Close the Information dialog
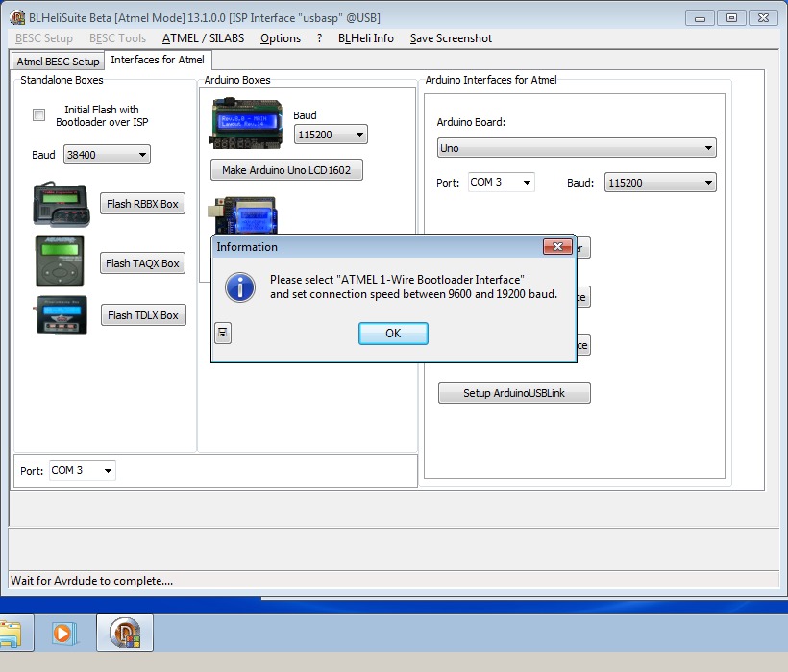 pos(557,246)
